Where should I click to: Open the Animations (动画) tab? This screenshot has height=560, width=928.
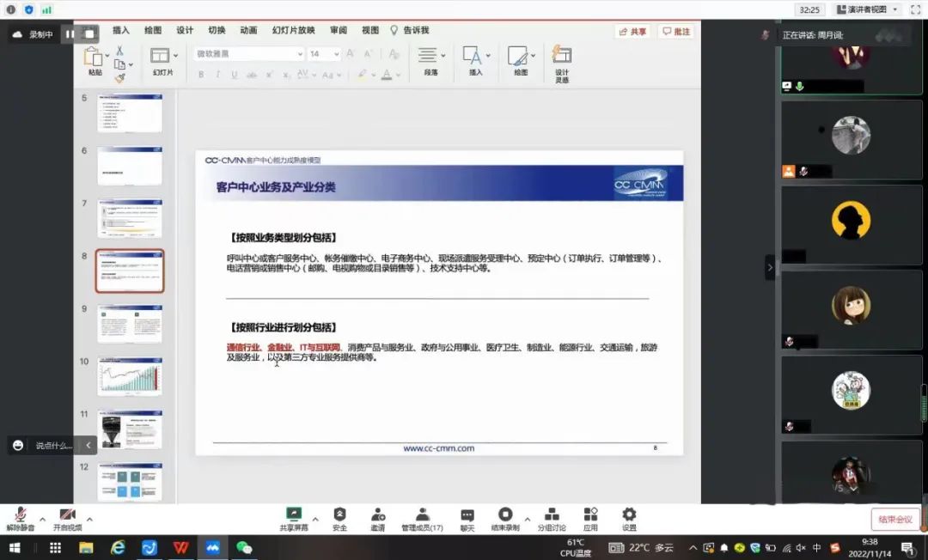pyautogui.click(x=248, y=30)
